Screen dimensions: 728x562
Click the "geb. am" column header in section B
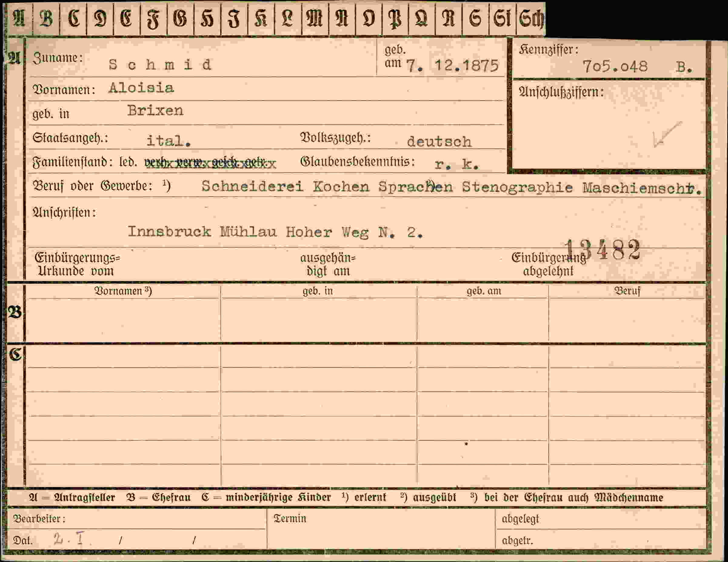(484, 291)
